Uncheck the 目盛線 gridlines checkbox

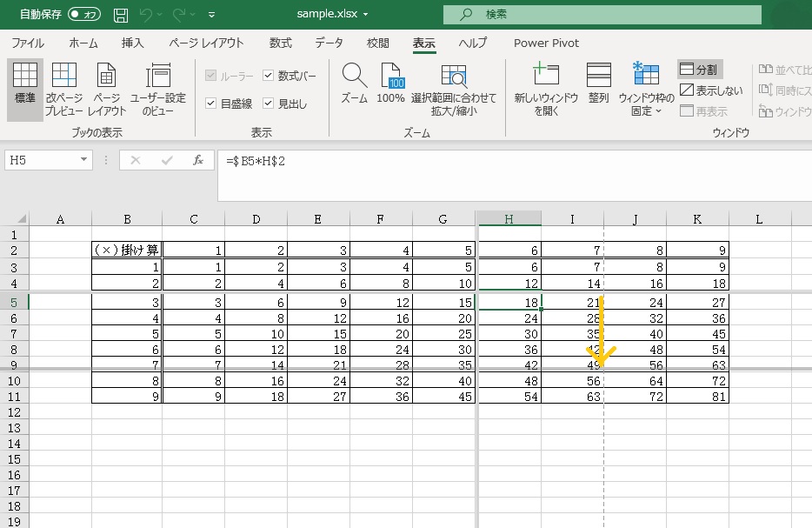[x=211, y=104]
